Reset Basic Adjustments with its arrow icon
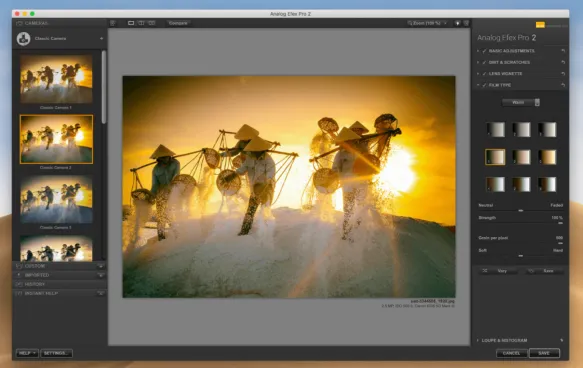583x368 pixels. [563, 51]
